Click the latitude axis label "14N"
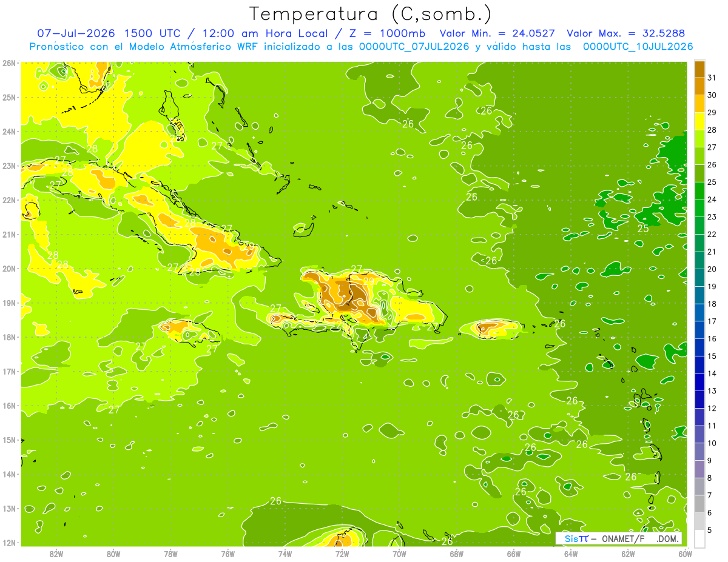 pyautogui.click(x=8, y=474)
